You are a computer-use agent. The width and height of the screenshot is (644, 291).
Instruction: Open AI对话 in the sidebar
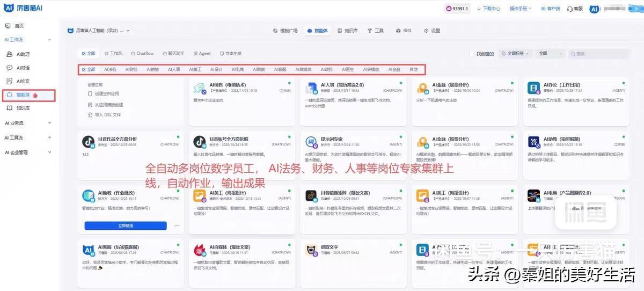click(x=19, y=68)
